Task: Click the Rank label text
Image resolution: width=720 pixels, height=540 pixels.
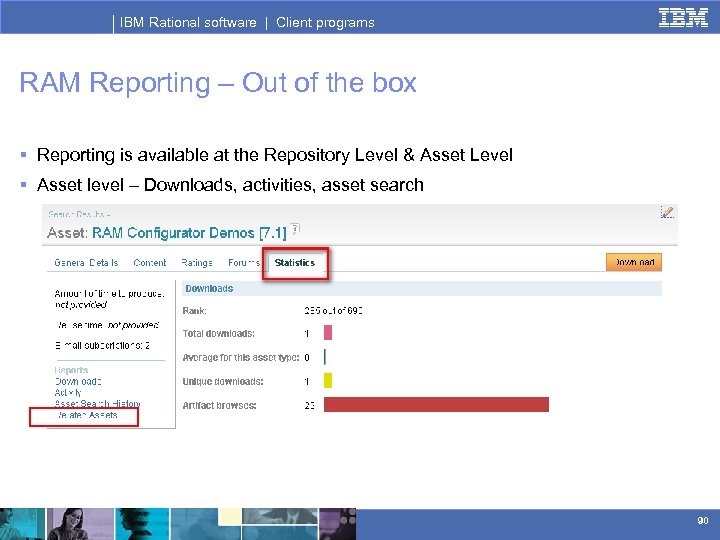Action: click(x=195, y=311)
